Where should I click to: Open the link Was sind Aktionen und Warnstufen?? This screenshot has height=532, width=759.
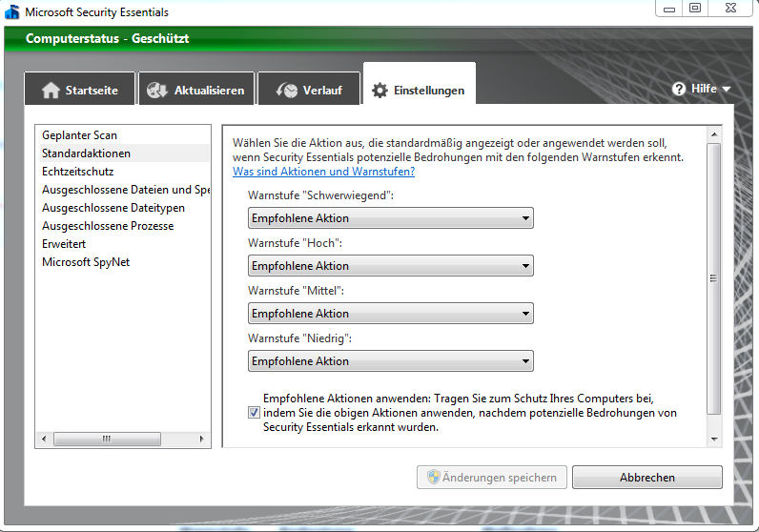323,172
